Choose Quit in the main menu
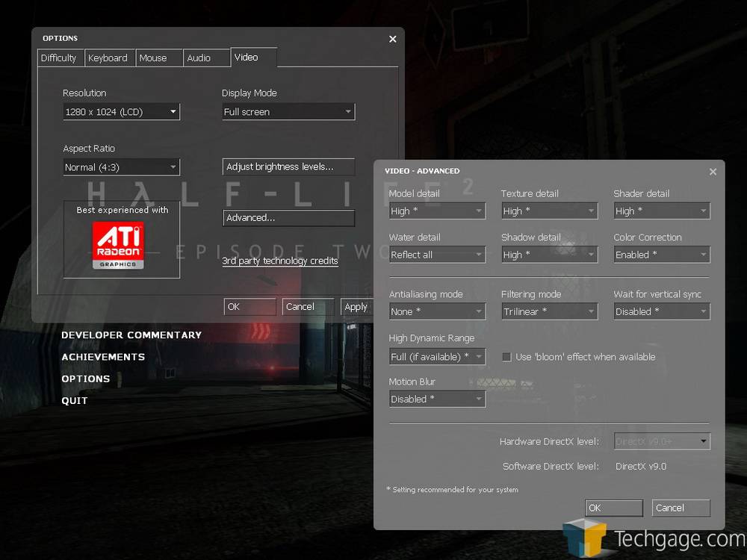The height and width of the screenshot is (560, 747). pyautogui.click(x=74, y=401)
